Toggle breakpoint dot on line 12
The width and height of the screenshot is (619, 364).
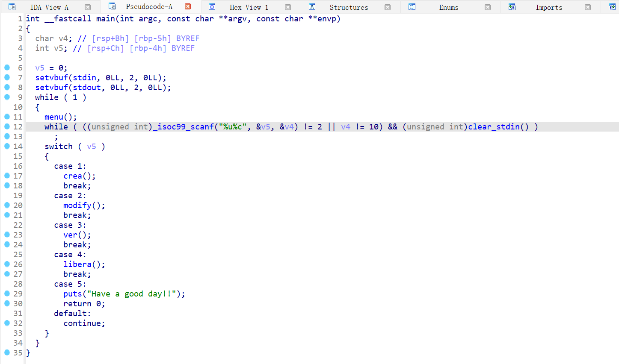[7, 126]
